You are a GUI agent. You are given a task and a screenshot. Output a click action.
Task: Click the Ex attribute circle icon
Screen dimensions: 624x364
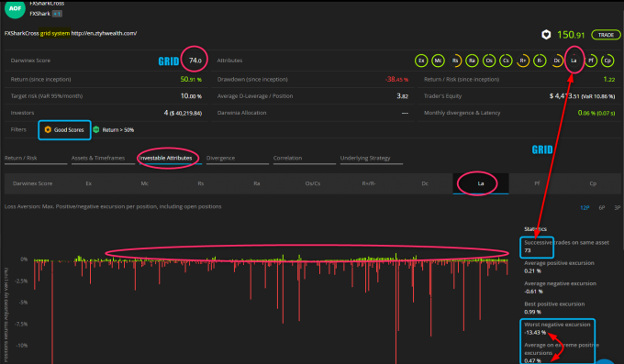[421, 61]
